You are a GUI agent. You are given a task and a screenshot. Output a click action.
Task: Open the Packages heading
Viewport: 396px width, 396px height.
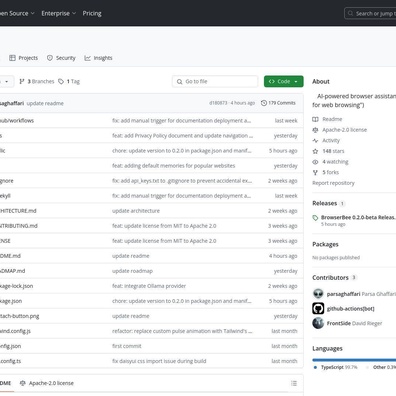click(x=325, y=244)
